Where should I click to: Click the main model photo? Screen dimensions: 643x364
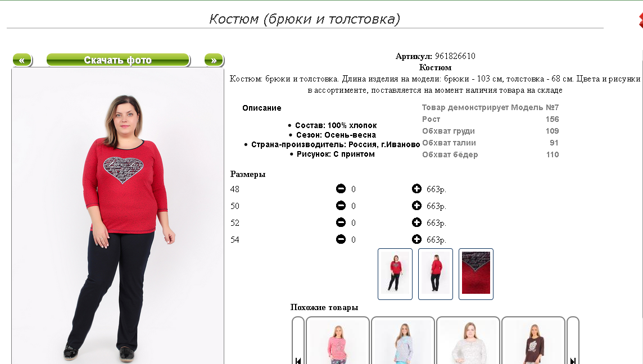117,216
